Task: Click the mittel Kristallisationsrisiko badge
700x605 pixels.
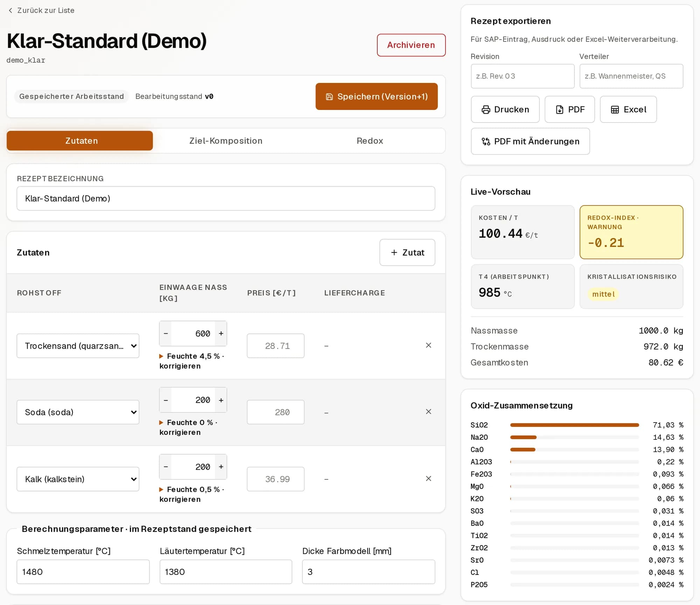Action: tap(603, 294)
